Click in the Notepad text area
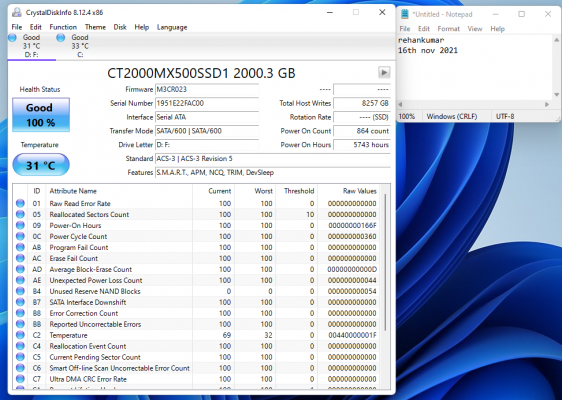Image resolution: width=562 pixels, height=400 pixels. coord(475,67)
